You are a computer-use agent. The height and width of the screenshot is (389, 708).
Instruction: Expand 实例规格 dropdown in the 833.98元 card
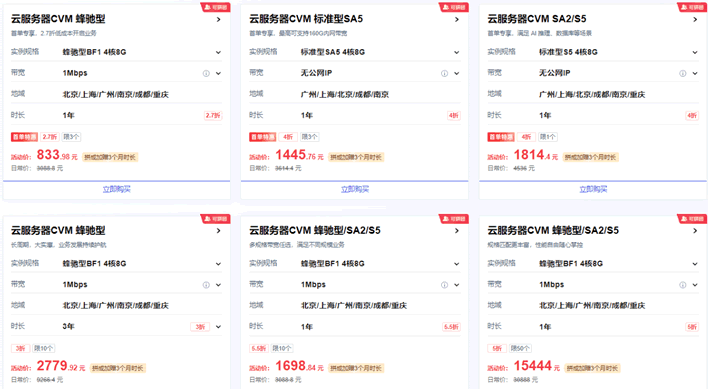click(219, 52)
